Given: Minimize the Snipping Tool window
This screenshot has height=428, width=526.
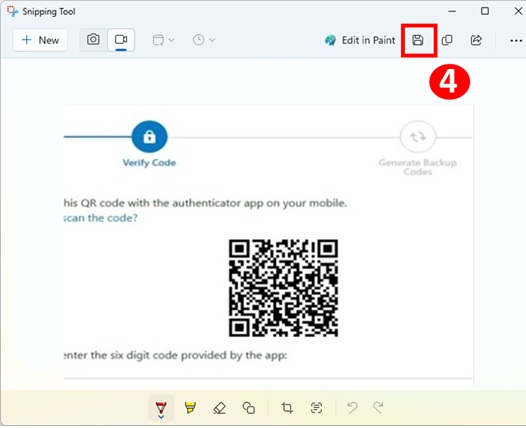Looking at the screenshot, I should click(452, 11).
